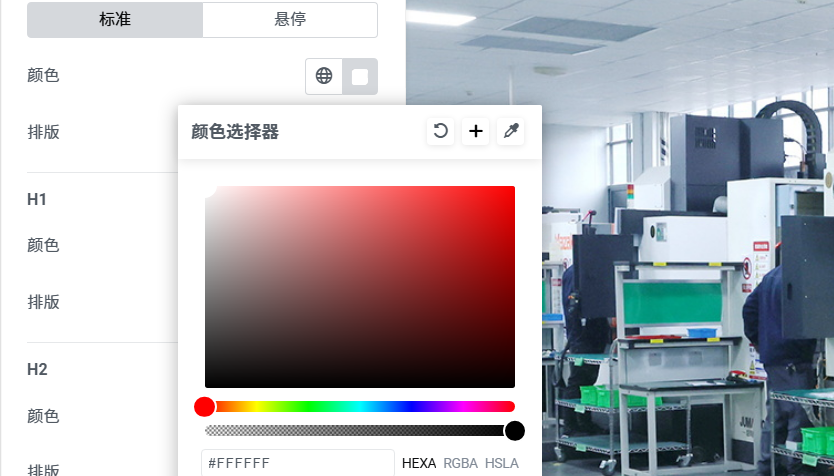Open global colors via the globe icon
The width and height of the screenshot is (834, 476).
324,76
